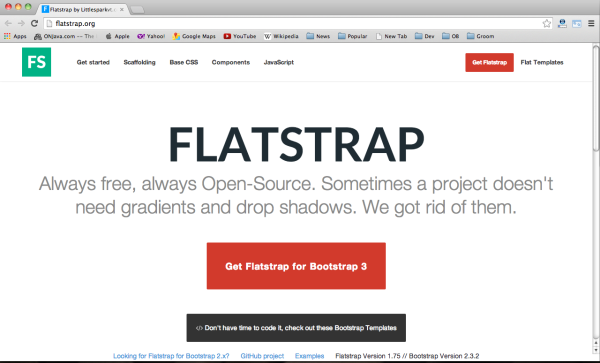Open the Apple bookmark

pos(117,36)
